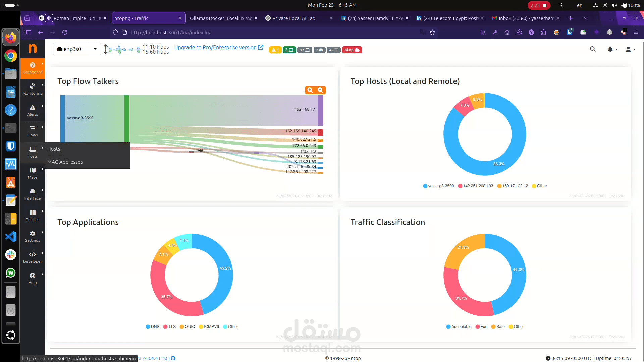Open the Upgrade to Pro/Enterprise version link

216,47
